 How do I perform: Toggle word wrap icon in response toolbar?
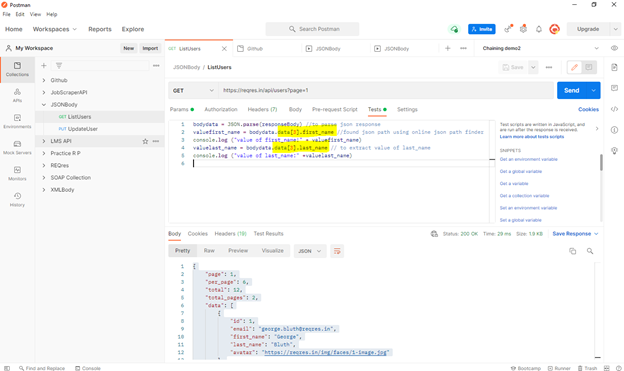(x=337, y=251)
